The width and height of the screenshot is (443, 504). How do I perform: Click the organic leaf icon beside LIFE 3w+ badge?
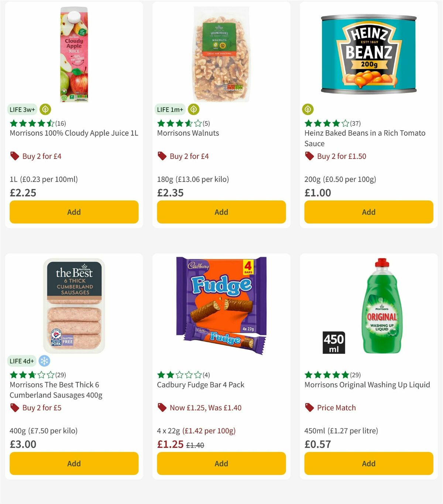(x=44, y=110)
